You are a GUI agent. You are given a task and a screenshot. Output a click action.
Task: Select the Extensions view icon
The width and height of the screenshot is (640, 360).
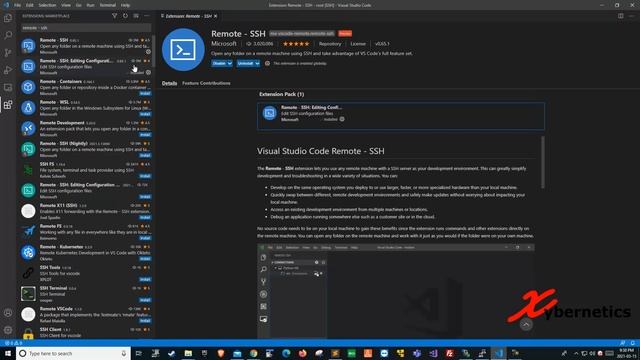(8, 105)
